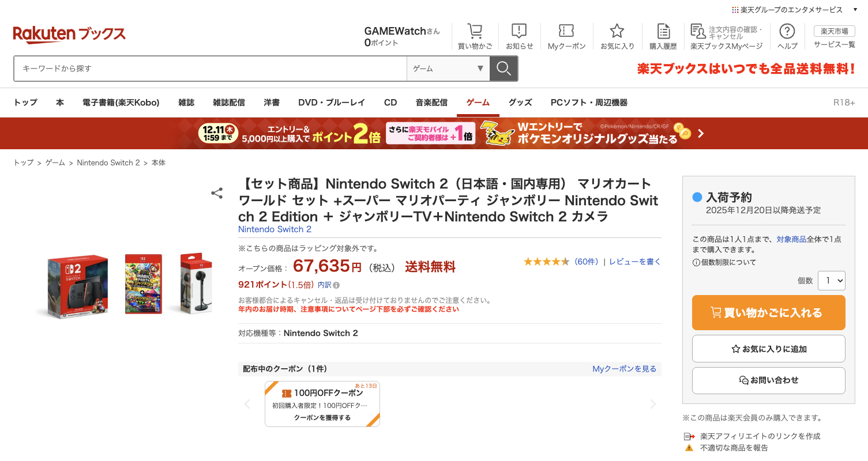This screenshot has height=461, width=868.
Task: Open the PCソフト・周辺機器 tab
Action: [589, 103]
